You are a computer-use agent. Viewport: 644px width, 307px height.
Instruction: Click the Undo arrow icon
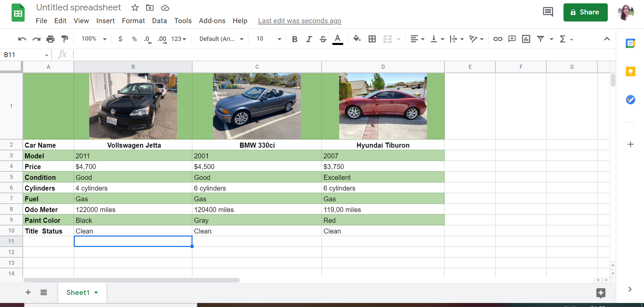click(x=22, y=39)
